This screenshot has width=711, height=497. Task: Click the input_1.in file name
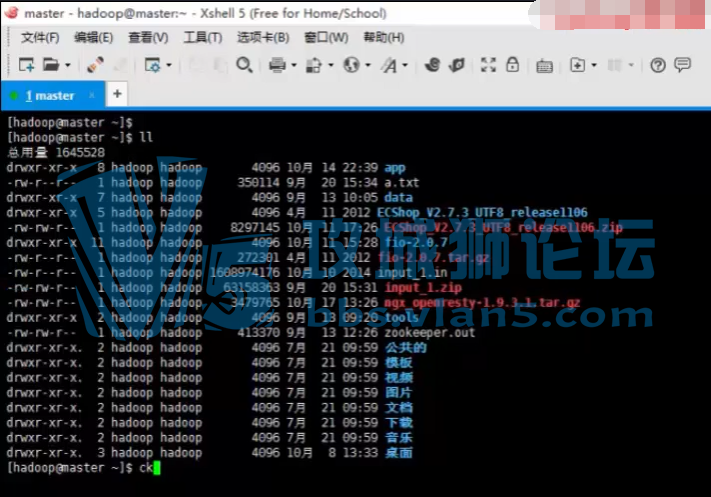click(415, 273)
